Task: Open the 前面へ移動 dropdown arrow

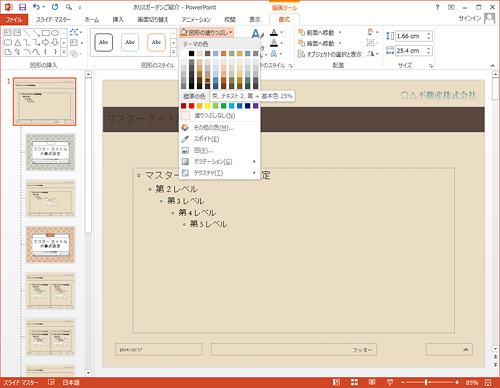Action: [340, 33]
